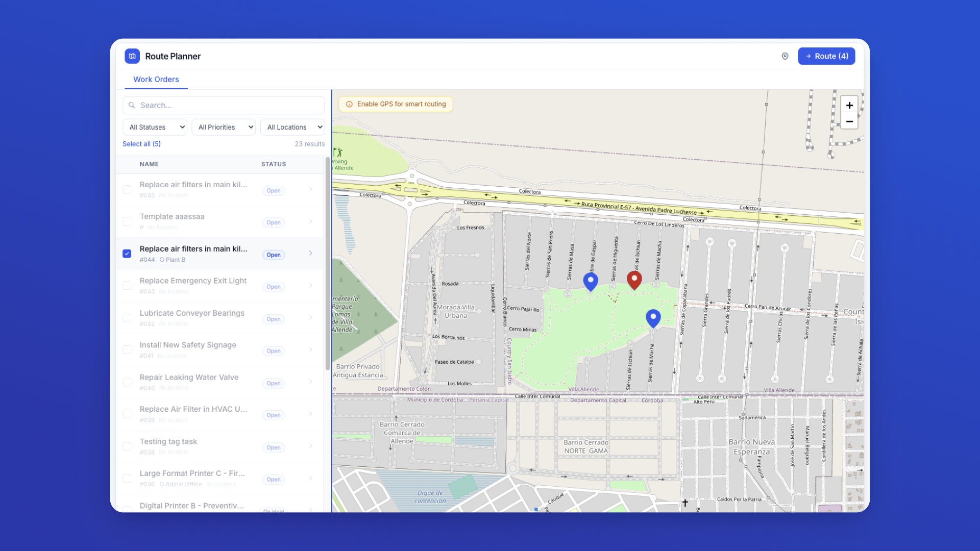Open the All Statuses dropdown

pyautogui.click(x=154, y=127)
